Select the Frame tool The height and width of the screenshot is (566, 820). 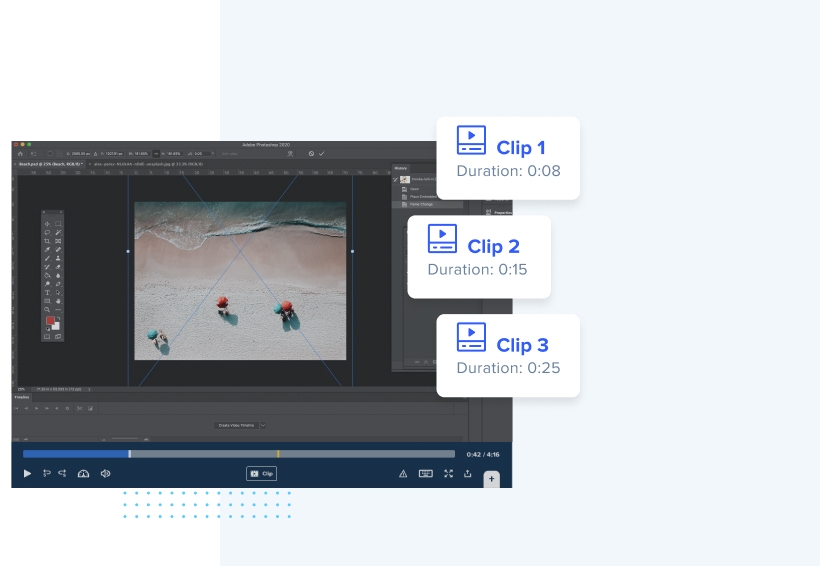(x=58, y=241)
